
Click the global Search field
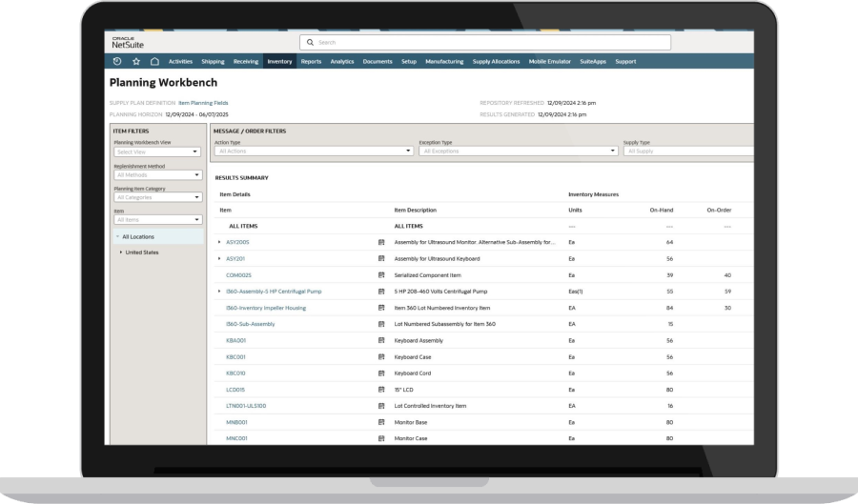tap(484, 42)
